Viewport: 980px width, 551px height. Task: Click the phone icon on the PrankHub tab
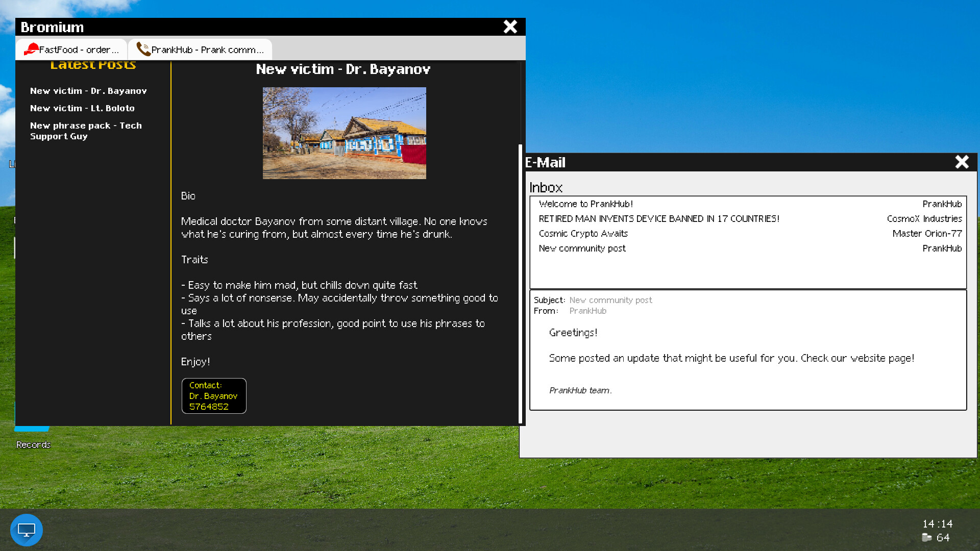click(143, 48)
